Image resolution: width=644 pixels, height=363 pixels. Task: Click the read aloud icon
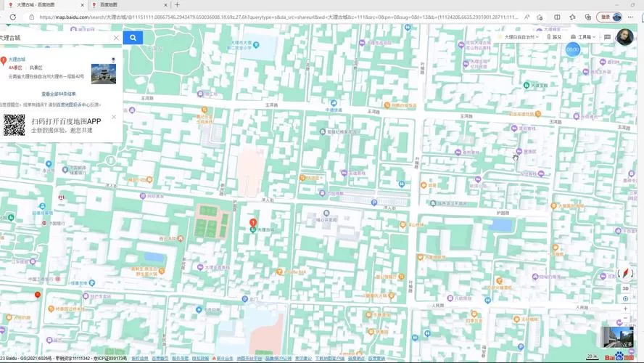(527, 17)
